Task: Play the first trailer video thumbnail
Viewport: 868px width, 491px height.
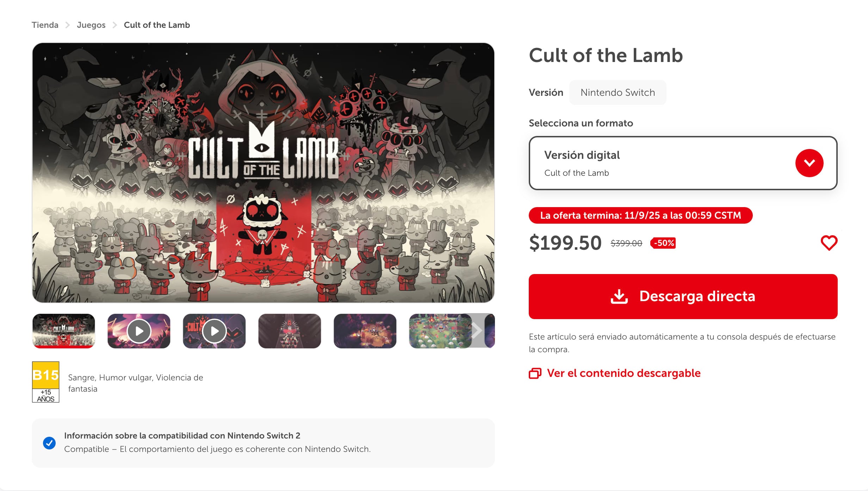Action: coord(139,331)
